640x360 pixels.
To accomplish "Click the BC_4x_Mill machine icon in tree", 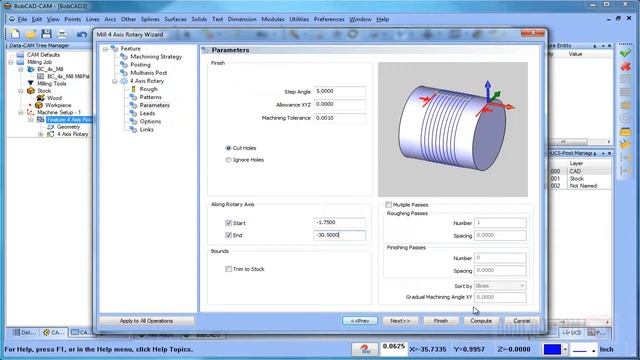I will tap(31, 69).
